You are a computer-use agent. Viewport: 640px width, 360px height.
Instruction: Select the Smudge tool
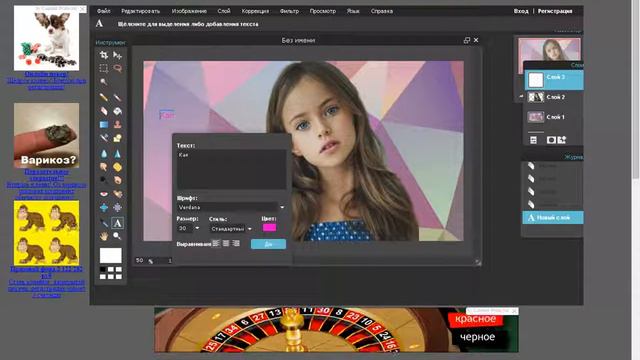[x=104, y=167]
